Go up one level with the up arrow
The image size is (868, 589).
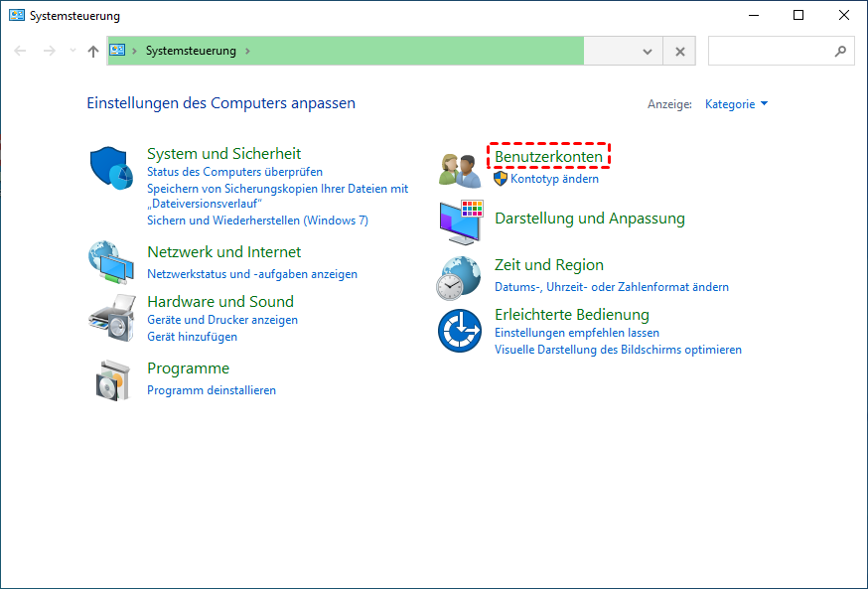pos(93,51)
